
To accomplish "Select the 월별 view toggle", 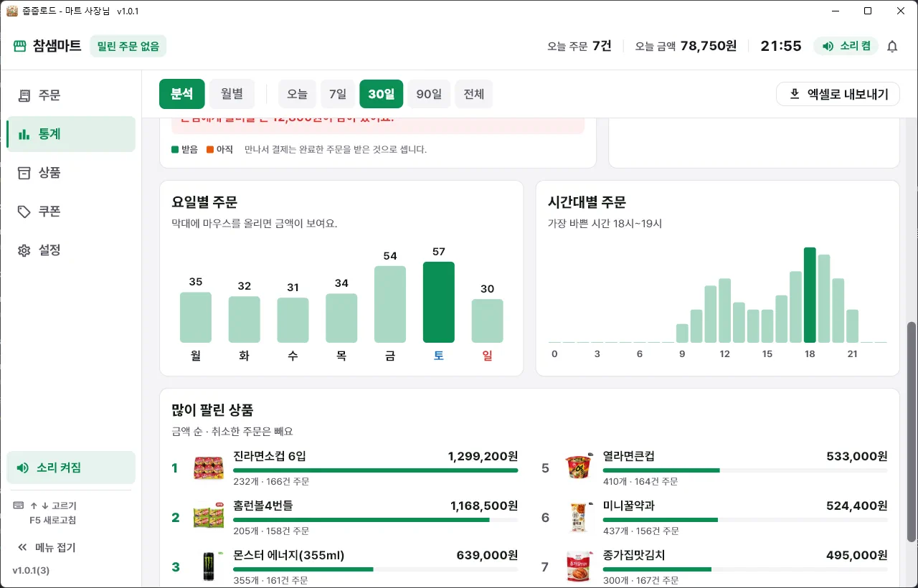I will click(x=232, y=94).
